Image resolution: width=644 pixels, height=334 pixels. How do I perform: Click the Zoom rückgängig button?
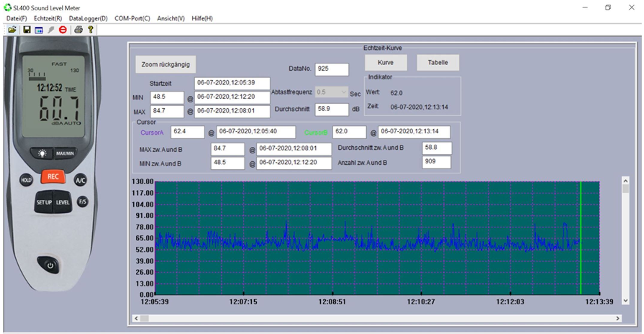[x=165, y=64]
